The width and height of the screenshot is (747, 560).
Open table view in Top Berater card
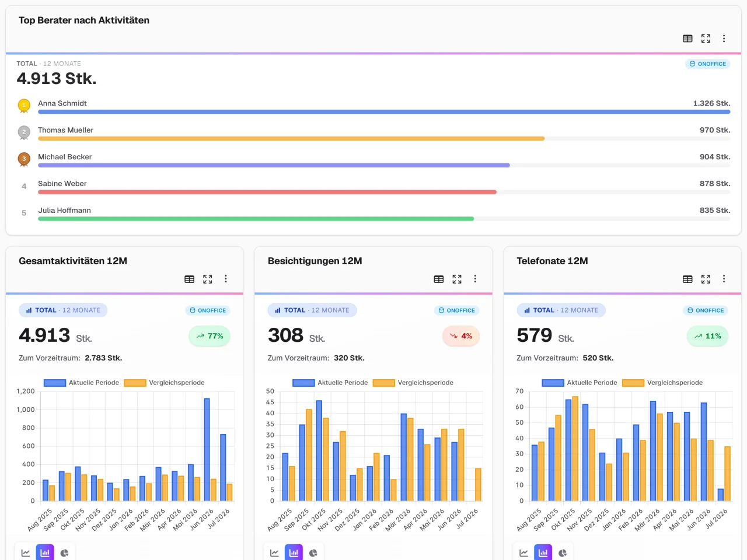687,38
